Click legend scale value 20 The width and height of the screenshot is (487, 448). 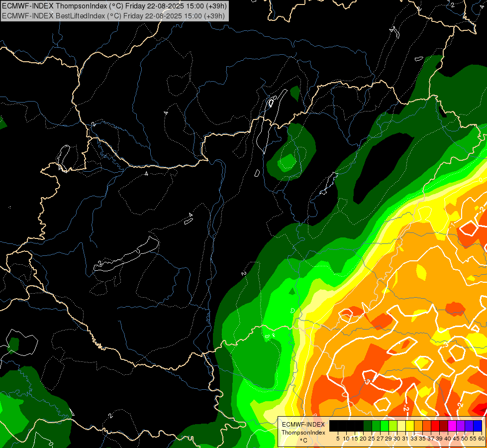click(x=363, y=439)
